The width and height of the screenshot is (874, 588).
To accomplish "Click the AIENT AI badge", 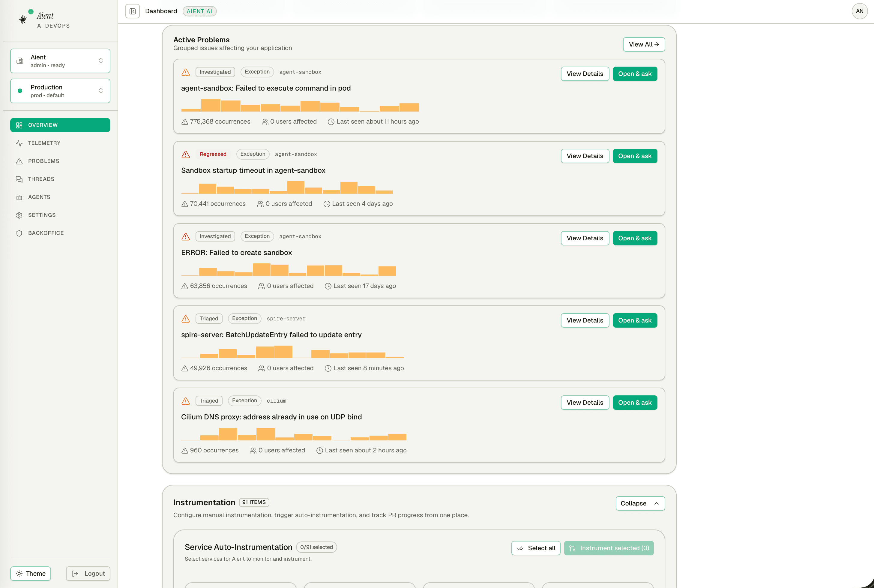I will [199, 11].
